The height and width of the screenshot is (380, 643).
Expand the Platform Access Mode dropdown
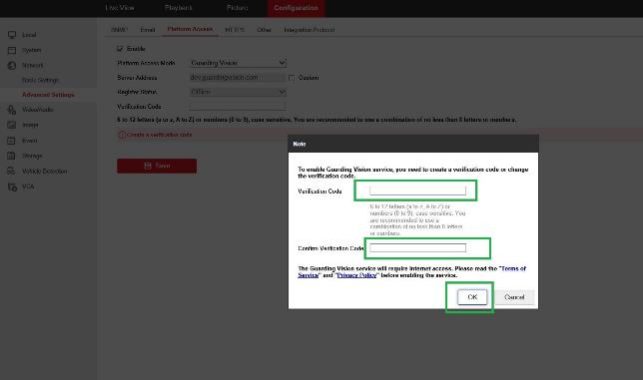tap(238, 63)
